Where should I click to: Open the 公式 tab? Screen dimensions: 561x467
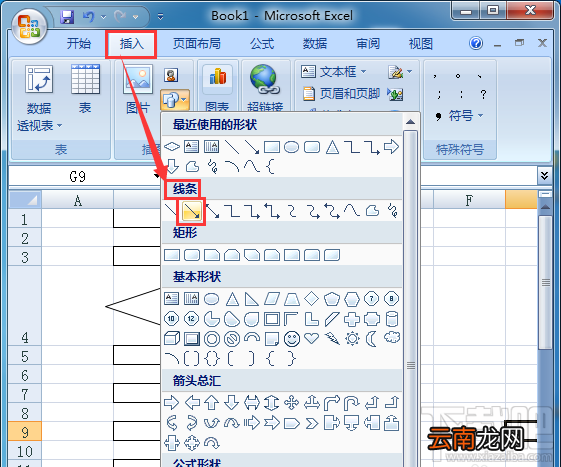pos(262,44)
